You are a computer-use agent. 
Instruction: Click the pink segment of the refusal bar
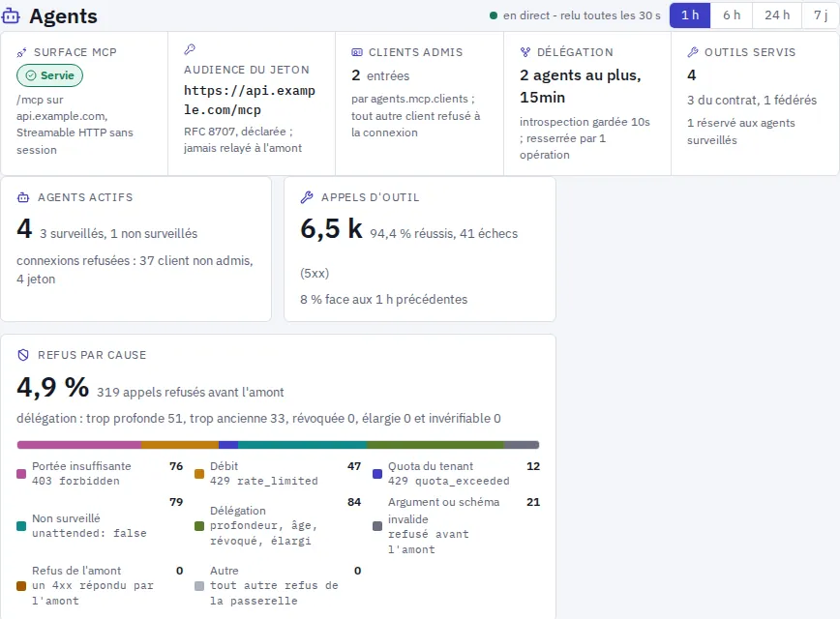pyautogui.click(x=79, y=445)
